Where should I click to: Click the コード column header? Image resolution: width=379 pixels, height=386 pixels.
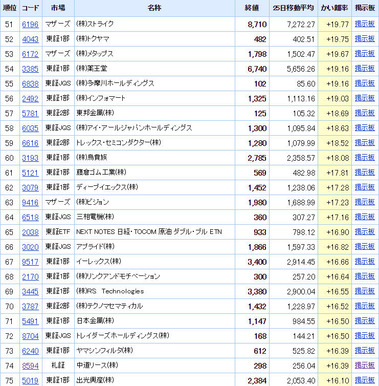(30, 8)
